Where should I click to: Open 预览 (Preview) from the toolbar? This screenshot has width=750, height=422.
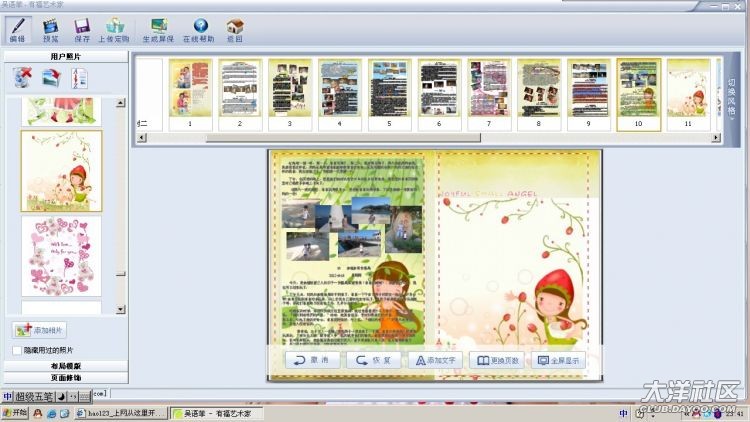(50, 28)
